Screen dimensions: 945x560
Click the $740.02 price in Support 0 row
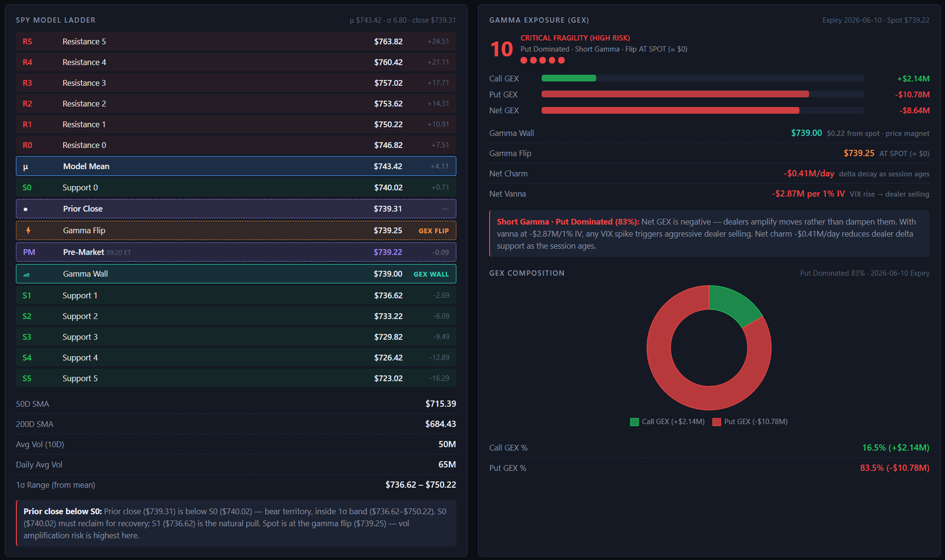coord(388,187)
